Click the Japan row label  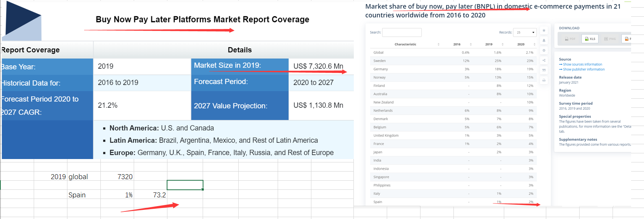378,152
